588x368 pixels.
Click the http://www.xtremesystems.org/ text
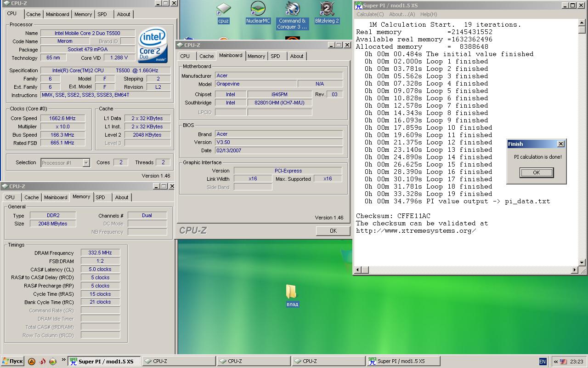tap(416, 230)
